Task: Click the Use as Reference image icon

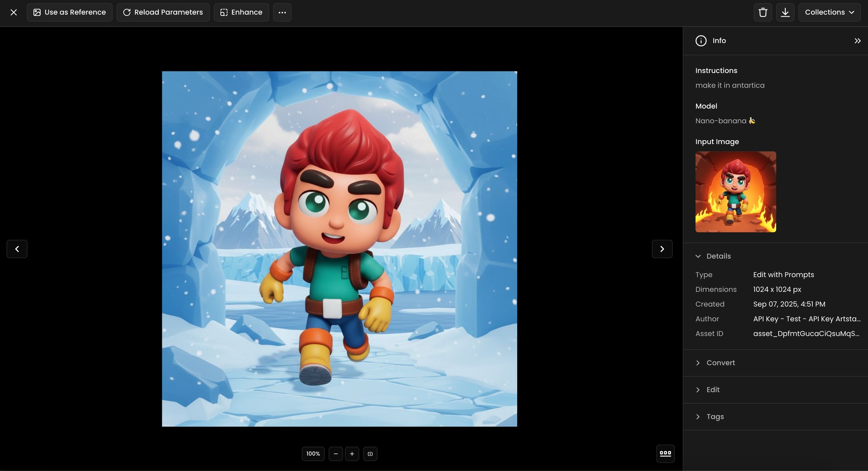Action: (37, 12)
